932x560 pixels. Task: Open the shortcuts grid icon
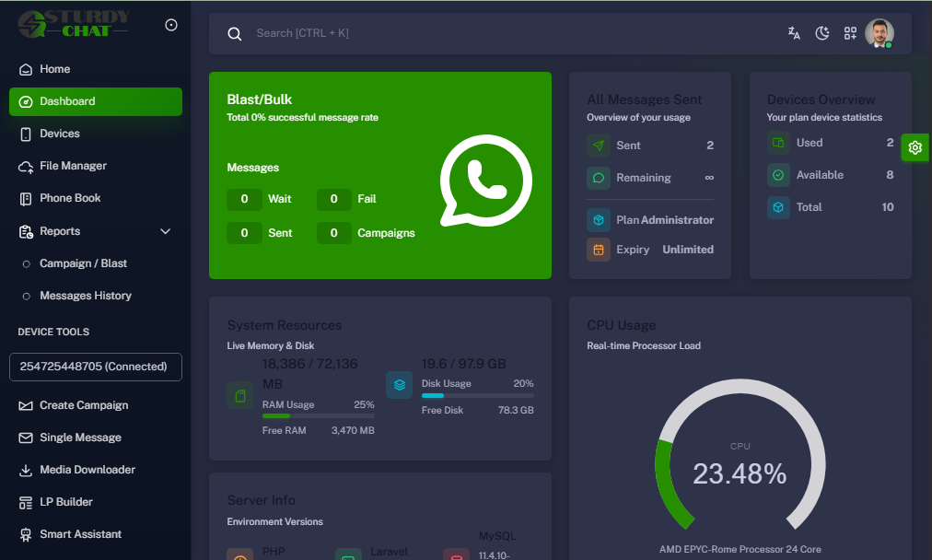(x=850, y=33)
